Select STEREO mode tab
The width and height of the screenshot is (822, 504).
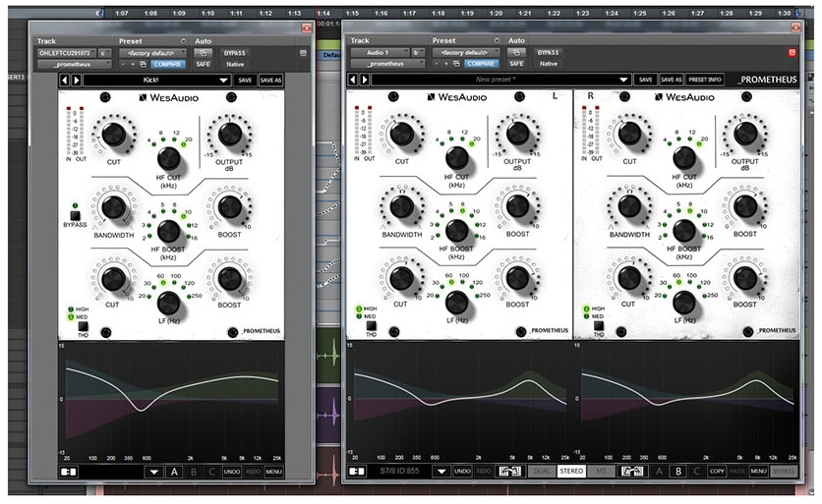click(571, 471)
